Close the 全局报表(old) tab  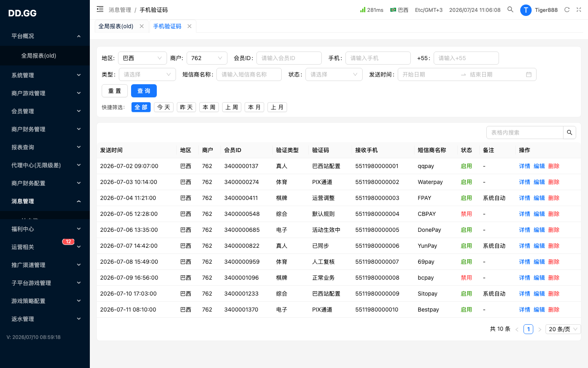142,26
